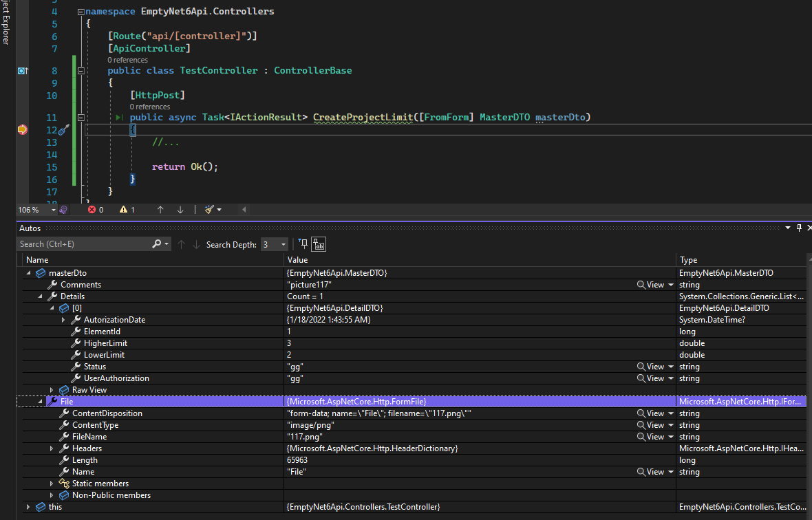The image size is (812, 520).
Task: Expand the Non-Public members node
Action: 52,495
